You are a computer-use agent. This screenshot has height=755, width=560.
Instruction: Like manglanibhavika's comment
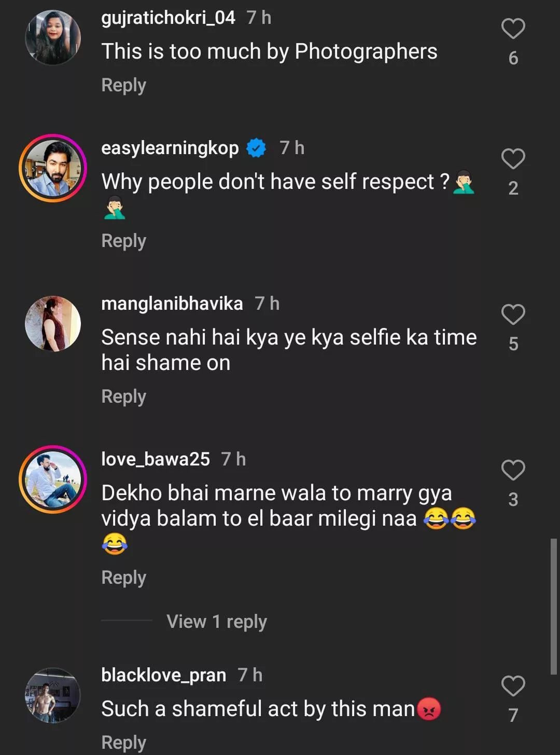[x=513, y=314]
